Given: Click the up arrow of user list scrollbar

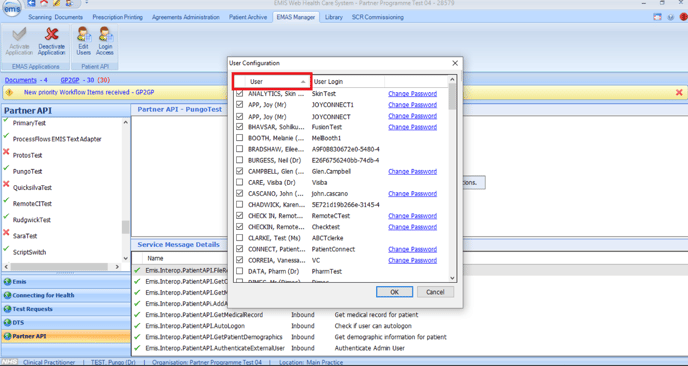Looking at the screenshot, I should pos(452,80).
